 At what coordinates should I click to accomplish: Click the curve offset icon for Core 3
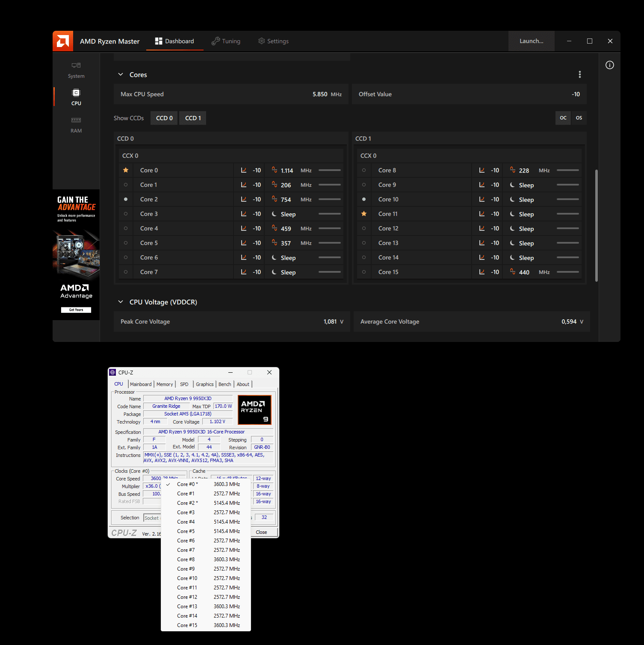pyautogui.click(x=244, y=214)
